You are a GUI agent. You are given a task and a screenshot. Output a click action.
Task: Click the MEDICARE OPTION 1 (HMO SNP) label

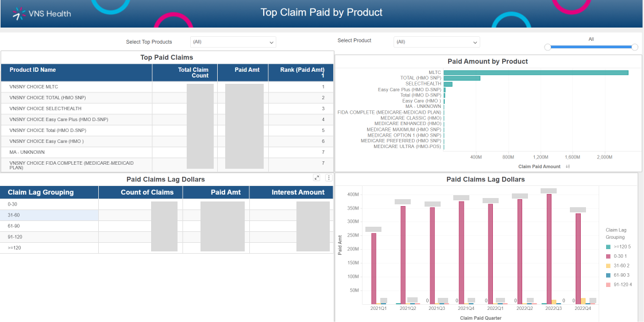click(404, 135)
